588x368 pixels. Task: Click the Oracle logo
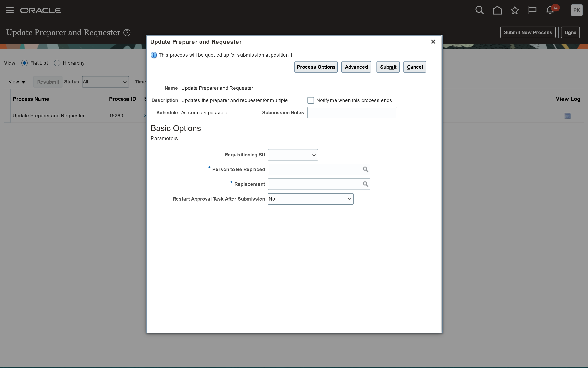(41, 10)
